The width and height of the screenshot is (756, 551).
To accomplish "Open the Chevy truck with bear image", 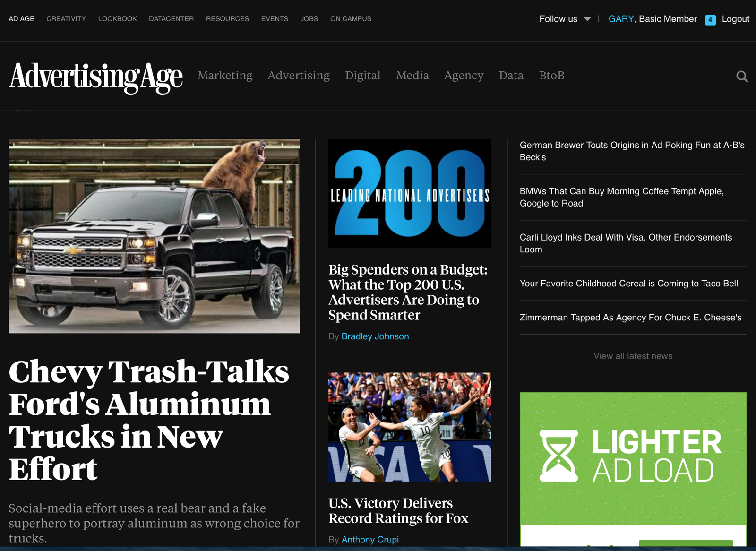I will [x=154, y=236].
